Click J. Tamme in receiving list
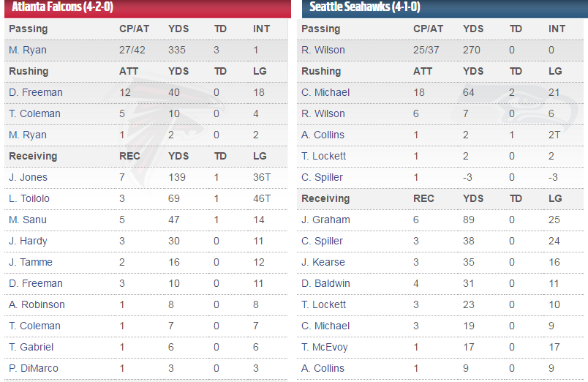Image resolution: width=588 pixels, height=382 pixels. click(30, 262)
